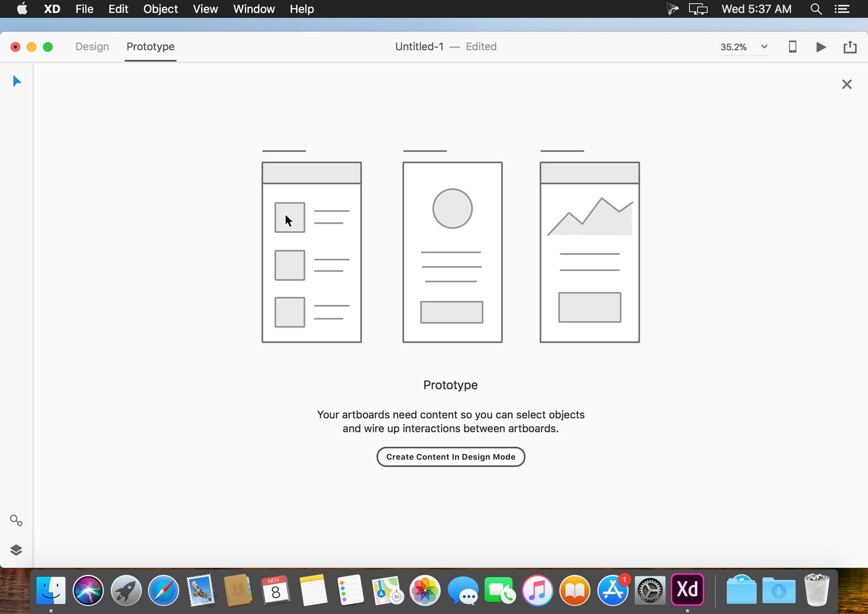This screenshot has height=614, width=868.
Task: Open the Layers panel icon
Action: tap(16, 550)
